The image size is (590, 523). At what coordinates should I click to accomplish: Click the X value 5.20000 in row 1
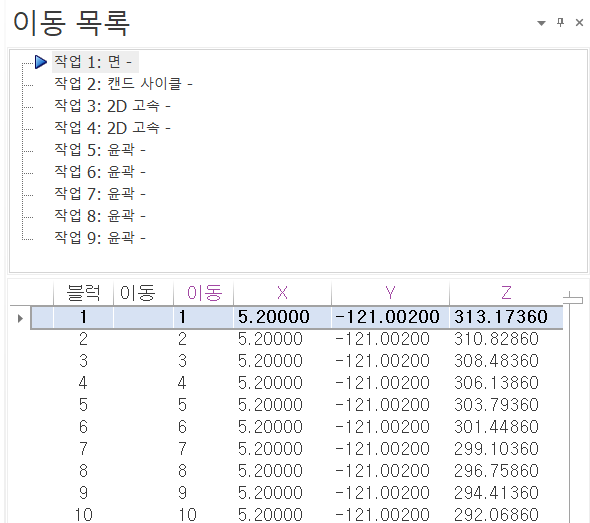pyautogui.click(x=274, y=317)
